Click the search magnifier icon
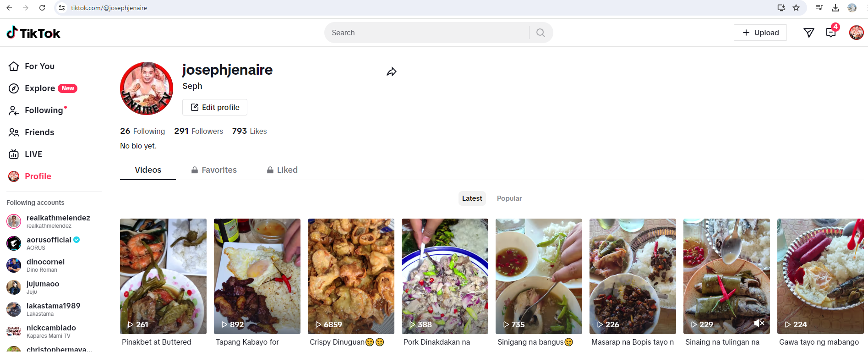 click(x=540, y=33)
